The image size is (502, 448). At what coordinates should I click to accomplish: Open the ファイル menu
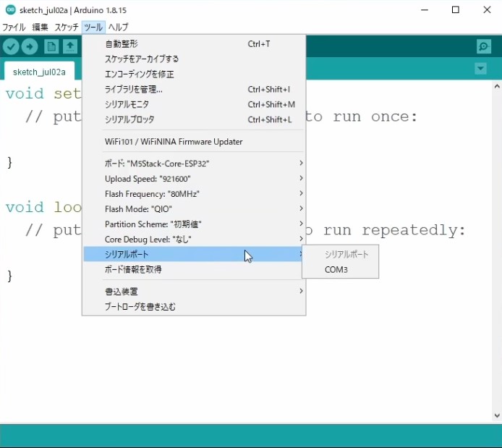tap(14, 28)
